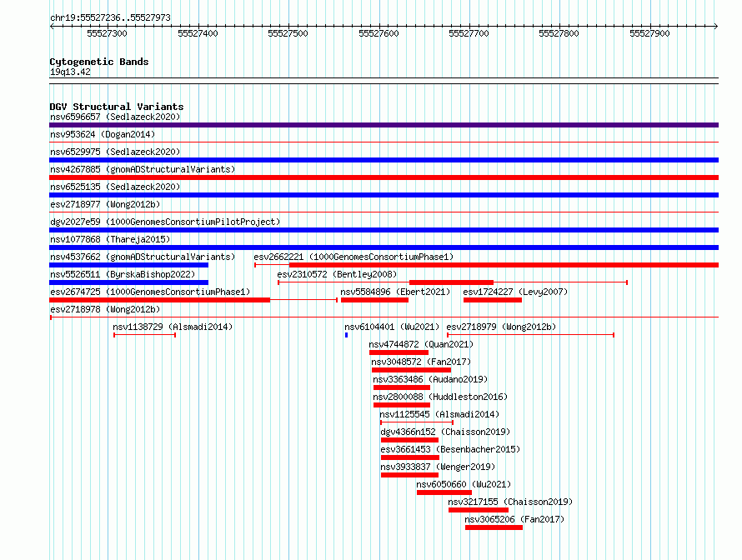Screen dimensions: 742x560
Task: Click the red bar under nsv3048572
Action: pyautogui.click(x=411, y=370)
